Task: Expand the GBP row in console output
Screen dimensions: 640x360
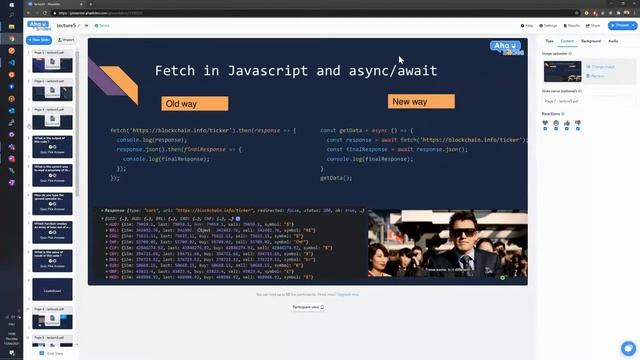Action: point(107,271)
